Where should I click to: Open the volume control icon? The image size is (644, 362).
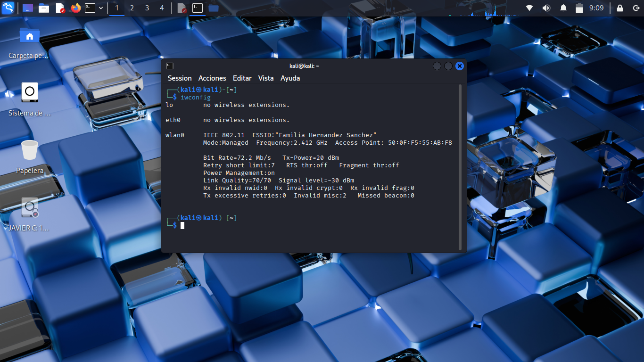coord(546,8)
